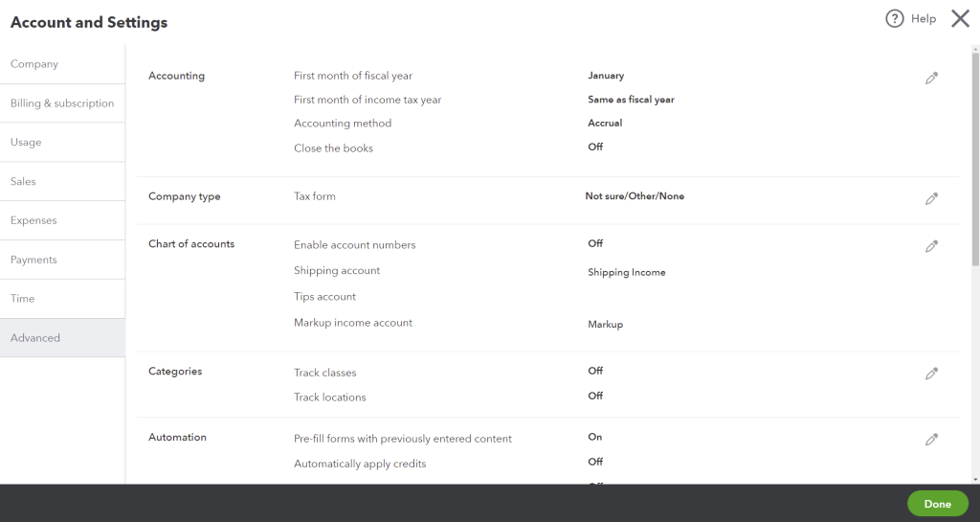This screenshot has width=980, height=522.
Task: Select the Sales settings tab
Action: point(23,182)
